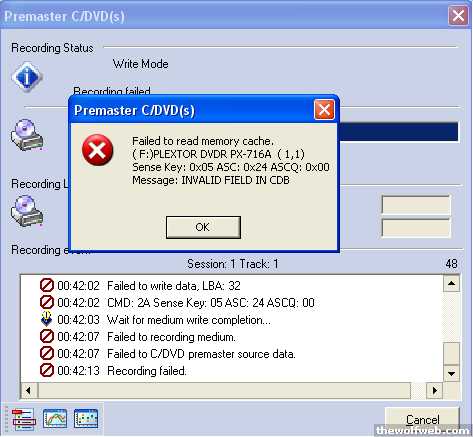Viewport: 473px width, 437px height.
Task: Close the main Premaster C/DVD(s) window
Action: tap(458, 15)
